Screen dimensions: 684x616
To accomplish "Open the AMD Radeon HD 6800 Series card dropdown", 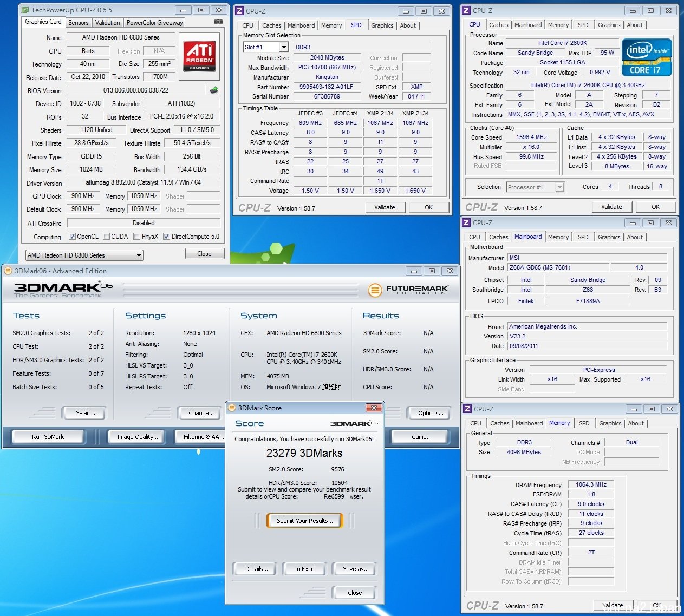I will pyautogui.click(x=84, y=255).
